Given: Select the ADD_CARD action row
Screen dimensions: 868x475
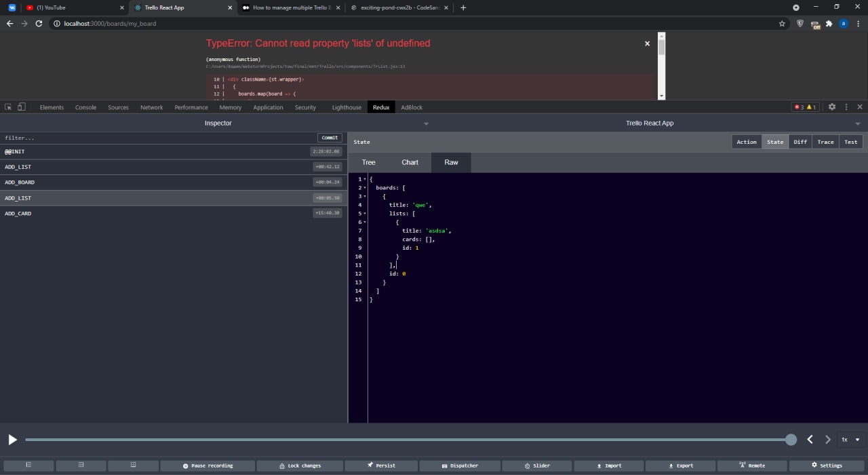Looking at the screenshot, I should [174, 214].
